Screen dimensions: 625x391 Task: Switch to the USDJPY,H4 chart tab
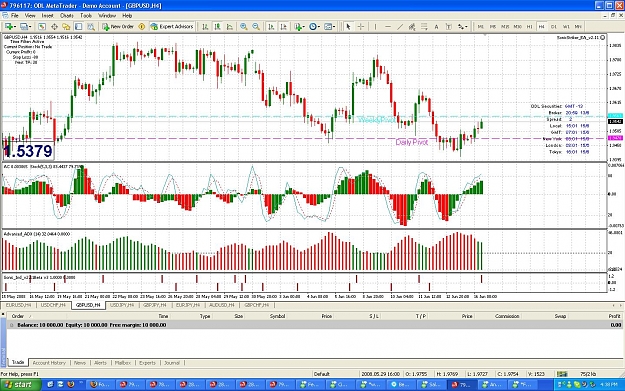[122, 305]
